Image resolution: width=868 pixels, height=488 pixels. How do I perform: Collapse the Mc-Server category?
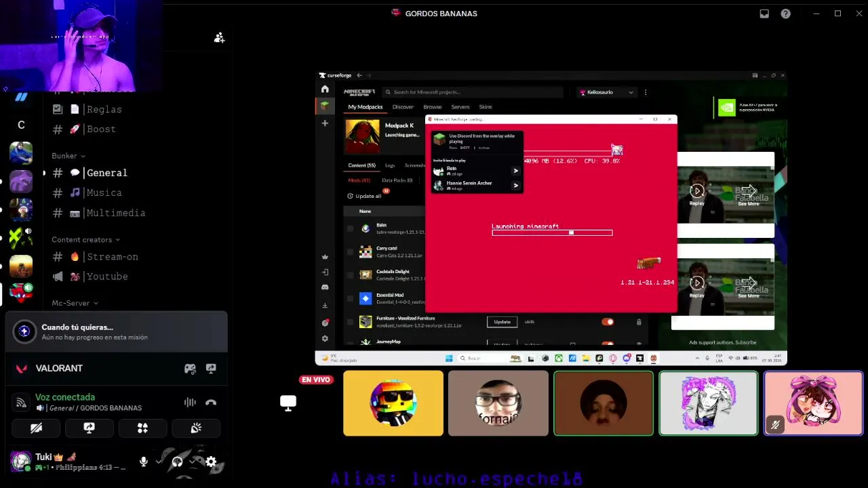coord(75,303)
